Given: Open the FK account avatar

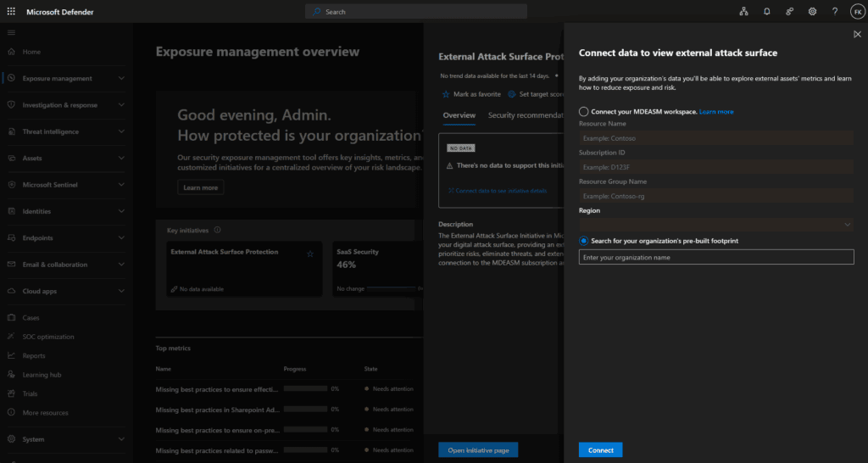Looking at the screenshot, I should coord(858,12).
